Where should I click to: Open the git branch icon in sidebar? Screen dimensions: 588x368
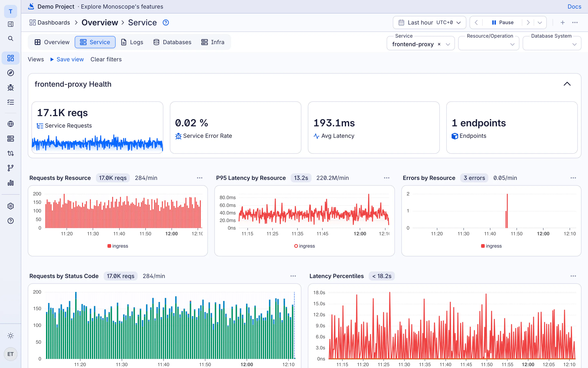[10, 168]
